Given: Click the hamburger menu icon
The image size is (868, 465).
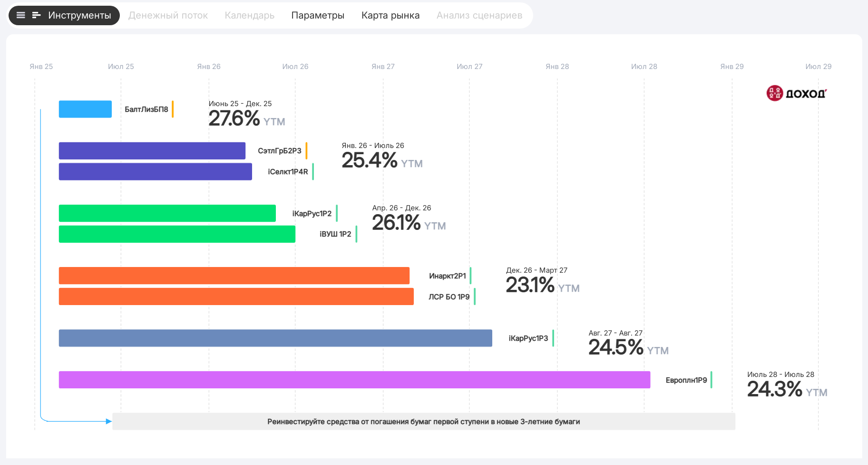Looking at the screenshot, I should [x=20, y=15].
